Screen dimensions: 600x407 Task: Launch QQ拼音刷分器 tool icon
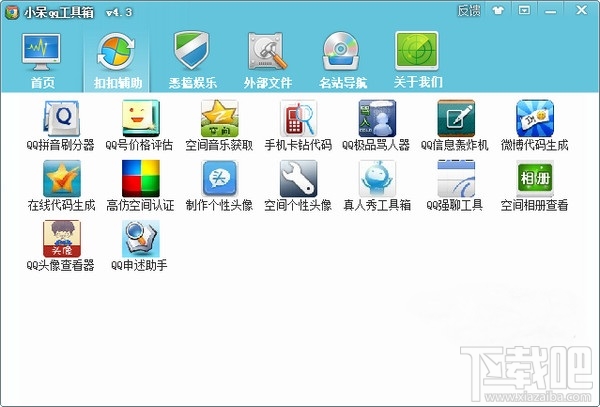61,119
